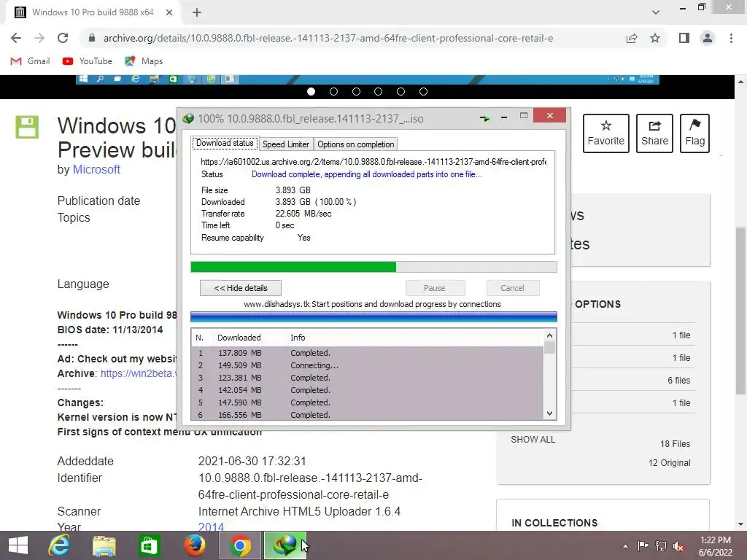
Task: Click SHOW ALL download options
Action: pos(533,440)
